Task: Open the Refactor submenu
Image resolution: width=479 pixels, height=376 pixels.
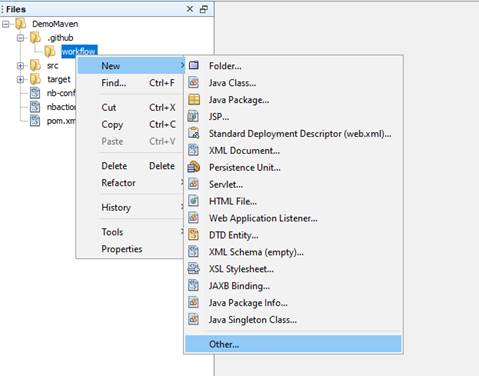Action: 131,183
